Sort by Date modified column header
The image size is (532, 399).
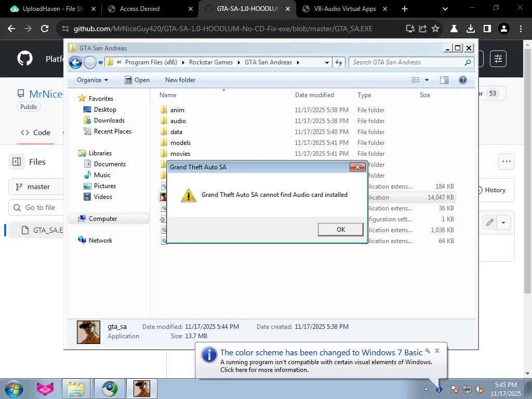322,95
